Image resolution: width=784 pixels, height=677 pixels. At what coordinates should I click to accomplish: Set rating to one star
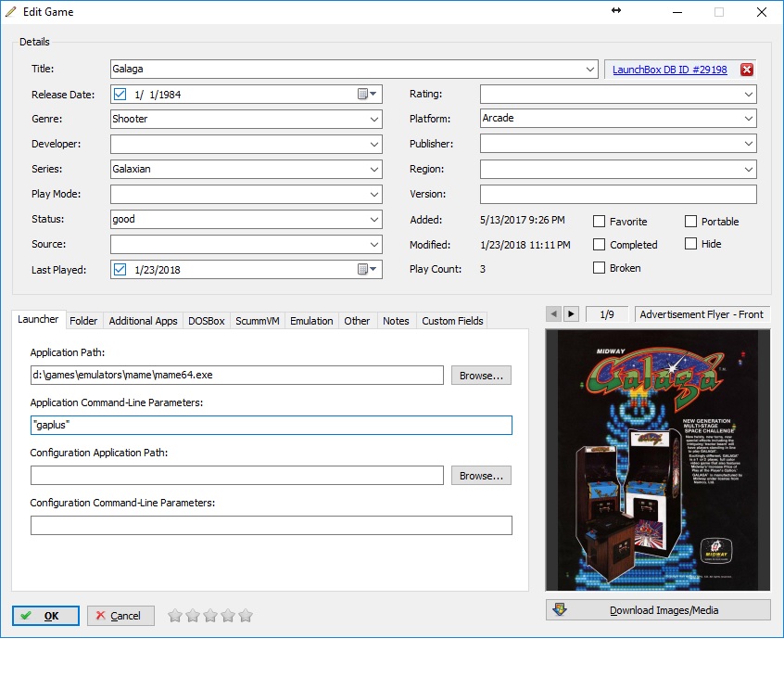click(x=175, y=616)
